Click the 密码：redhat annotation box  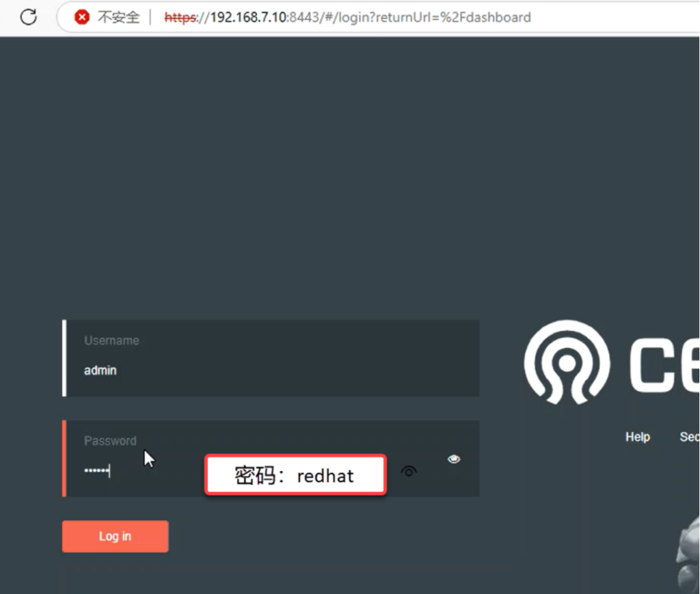(295, 475)
